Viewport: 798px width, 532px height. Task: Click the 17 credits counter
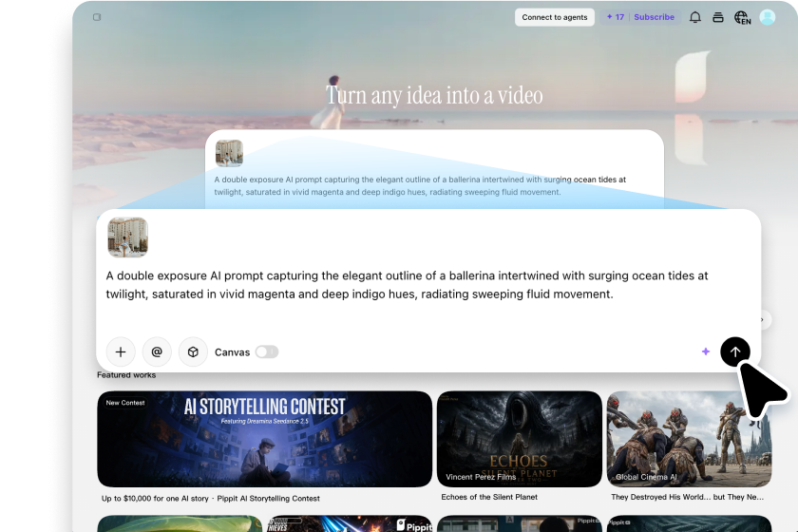click(x=616, y=17)
